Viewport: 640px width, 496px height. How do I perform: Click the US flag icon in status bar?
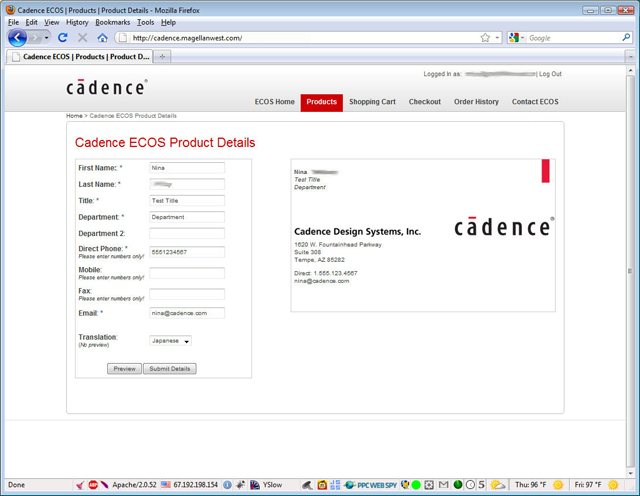pos(166,485)
